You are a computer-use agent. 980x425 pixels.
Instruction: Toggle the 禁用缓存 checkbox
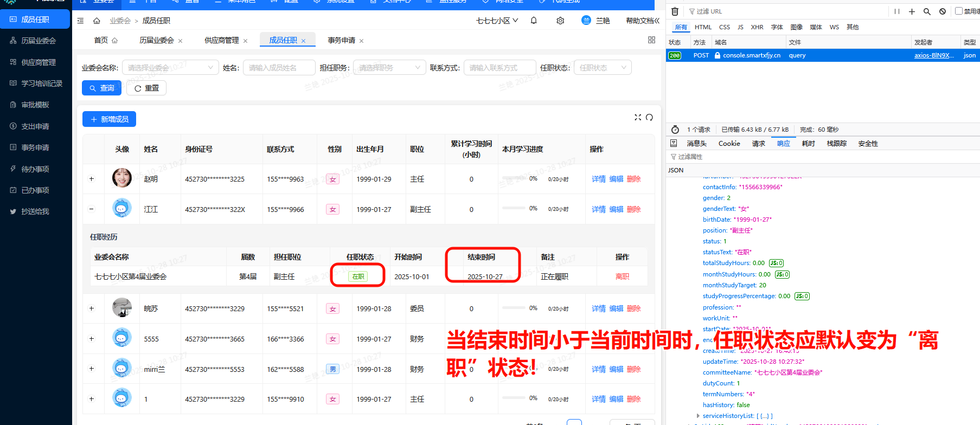(x=958, y=11)
